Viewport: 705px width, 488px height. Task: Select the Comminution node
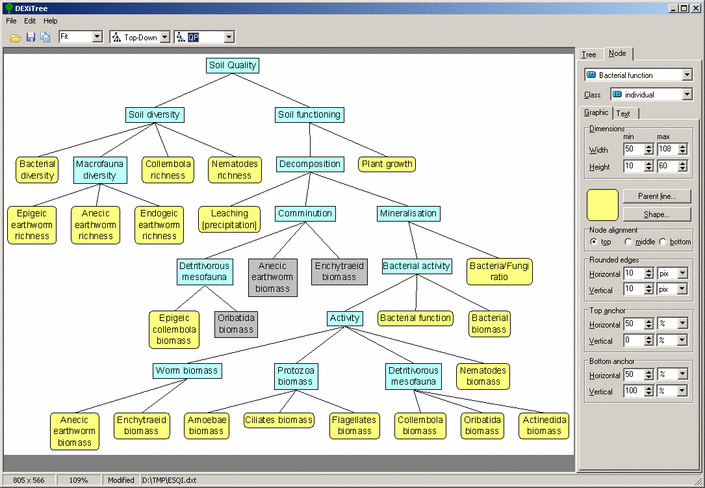pyautogui.click(x=305, y=214)
